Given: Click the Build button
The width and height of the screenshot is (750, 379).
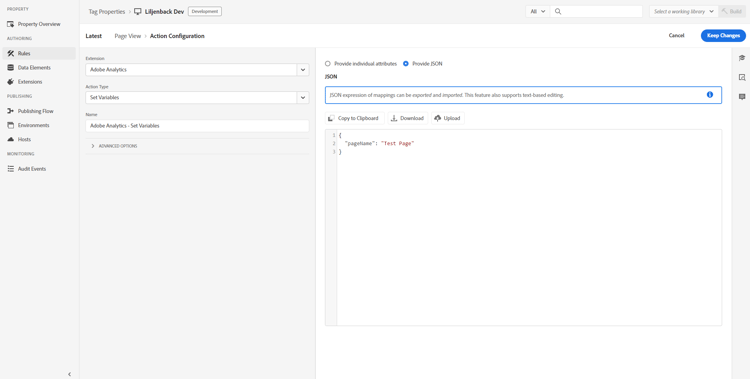Looking at the screenshot, I should (x=732, y=11).
